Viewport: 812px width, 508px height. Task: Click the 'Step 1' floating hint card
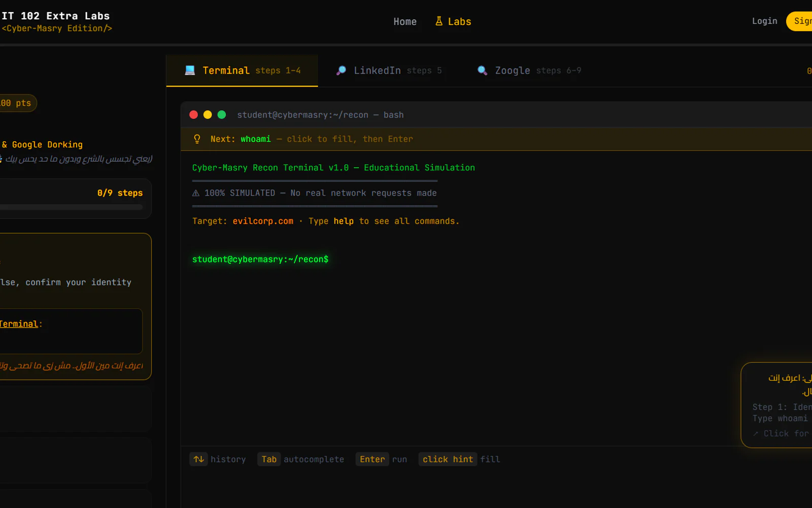(x=776, y=405)
